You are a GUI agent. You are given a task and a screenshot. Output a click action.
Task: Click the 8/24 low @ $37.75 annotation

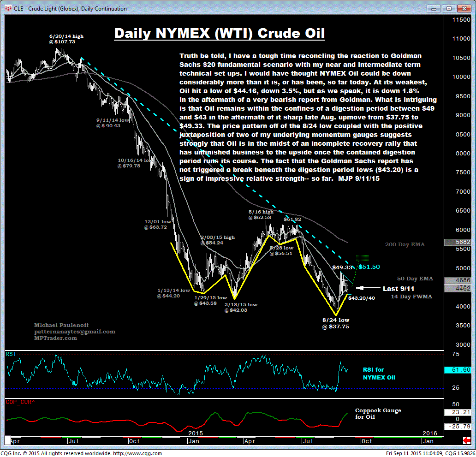[x=336, y=323]
